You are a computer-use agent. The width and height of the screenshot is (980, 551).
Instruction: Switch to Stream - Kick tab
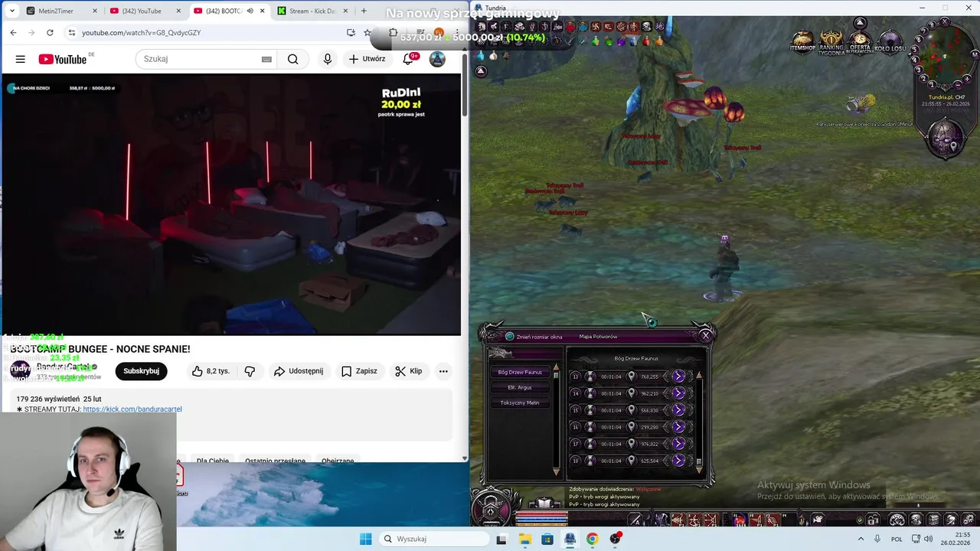312,11
